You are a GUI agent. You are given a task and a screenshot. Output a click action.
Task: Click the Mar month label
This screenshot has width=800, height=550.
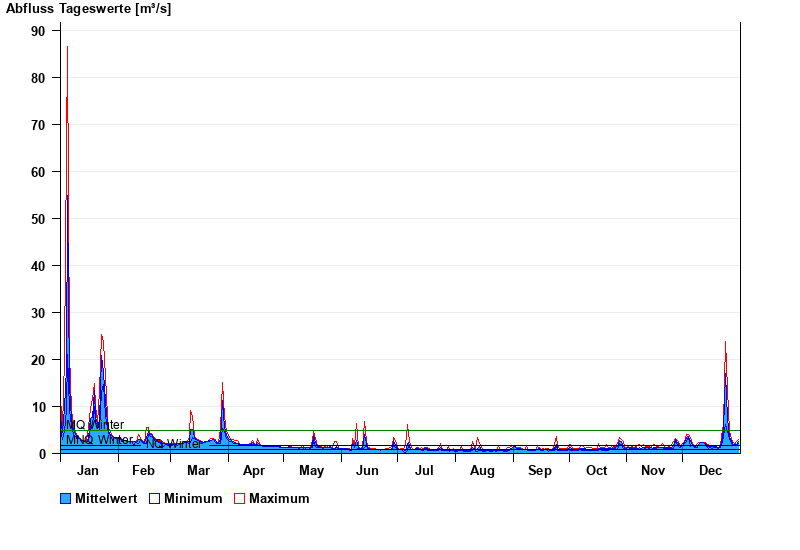point(198,471)
